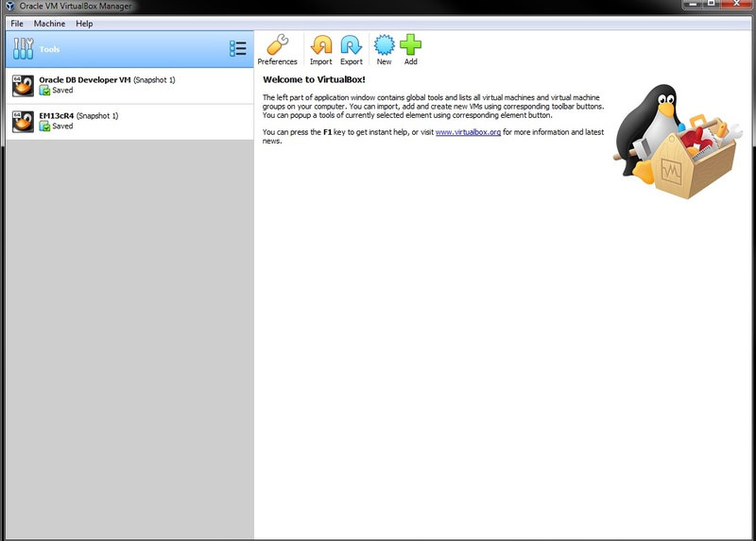Click Saved state icon under Oracle DB Developer VM
This screenshot has width=756, height=541.
pos(44,90)
